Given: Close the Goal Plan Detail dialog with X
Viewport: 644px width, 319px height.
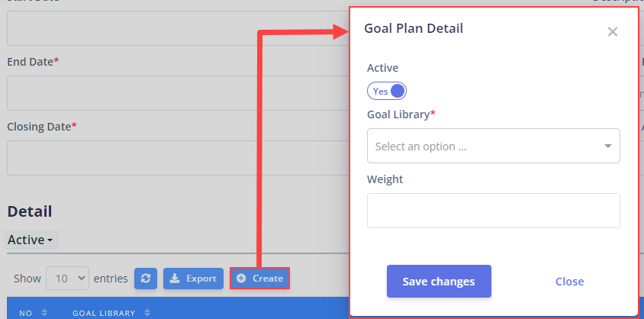Looking at the screenshot, I should tap(613, 31).
